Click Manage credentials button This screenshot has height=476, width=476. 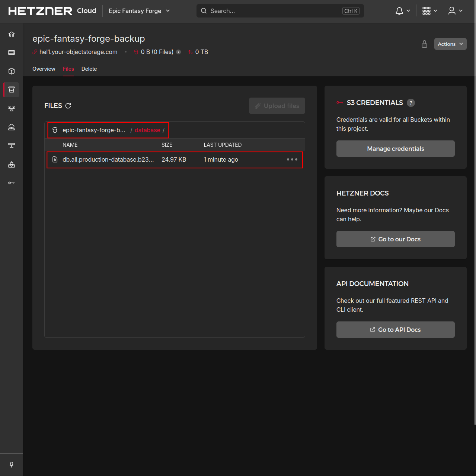(396, 149)
